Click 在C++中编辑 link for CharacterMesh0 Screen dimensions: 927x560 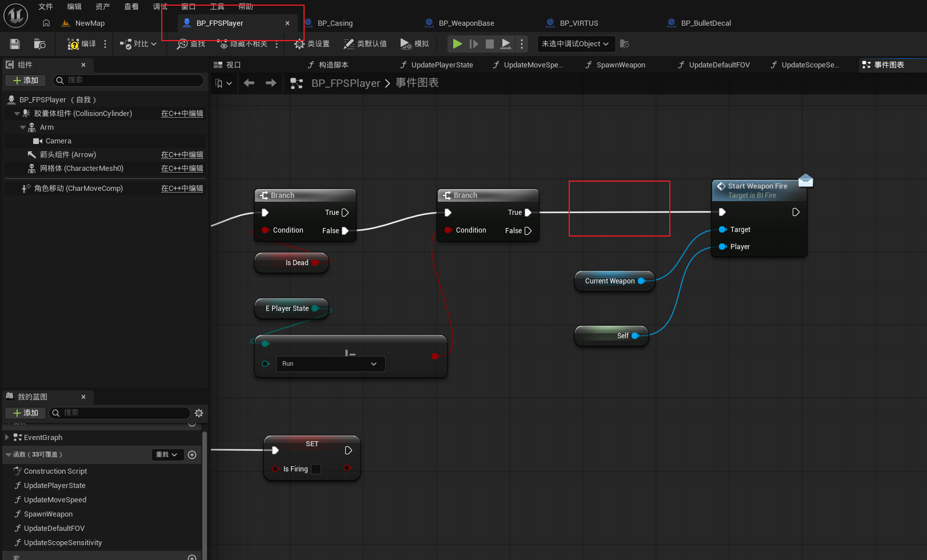[x=182, y=169]
